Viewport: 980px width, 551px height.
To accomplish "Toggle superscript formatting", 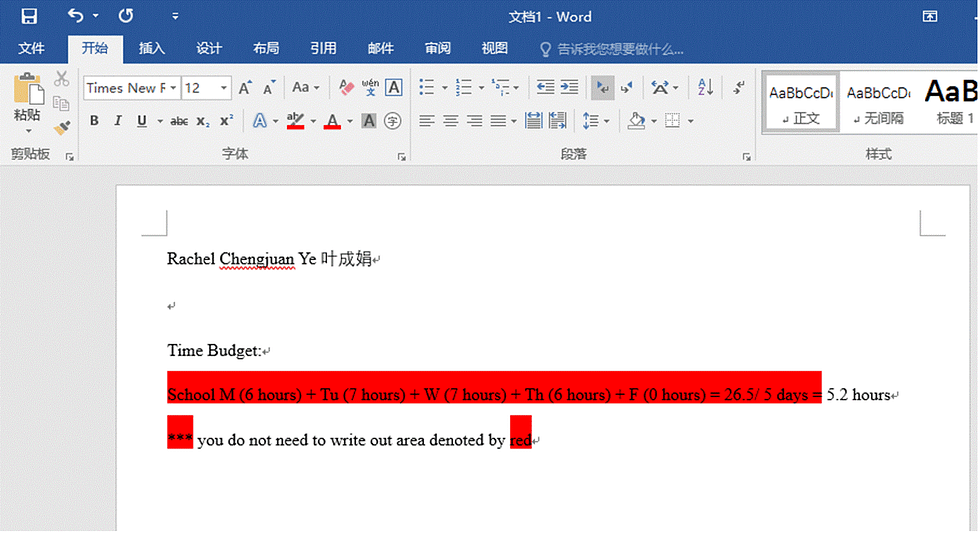I will pyautogui.click(x=227, y=121).
